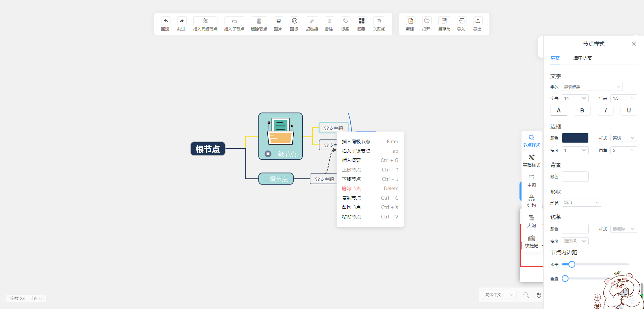Screen dimensions: 644x309
Task: Switch to the 结构 structure panel
Action: (531, 201)
